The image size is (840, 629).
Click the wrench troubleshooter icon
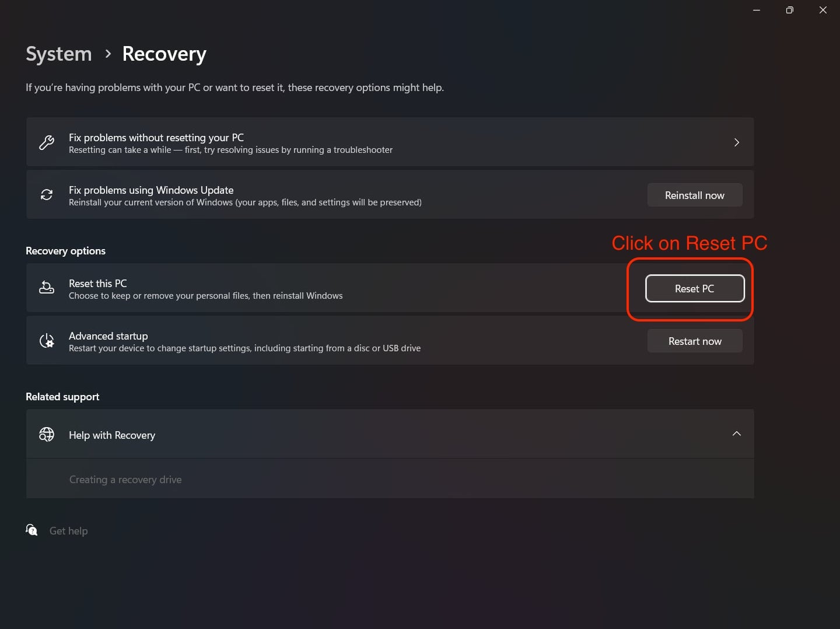pos(47,142)
